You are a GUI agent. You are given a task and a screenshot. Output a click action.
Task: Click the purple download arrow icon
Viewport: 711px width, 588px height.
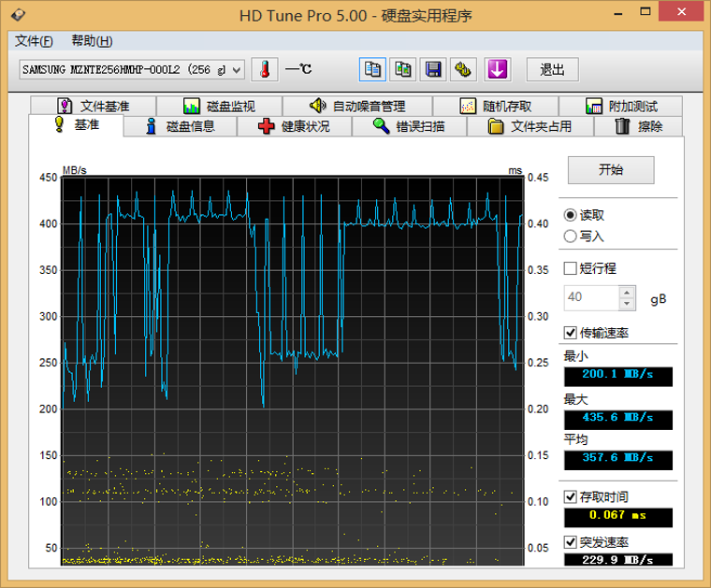(496, 69)
